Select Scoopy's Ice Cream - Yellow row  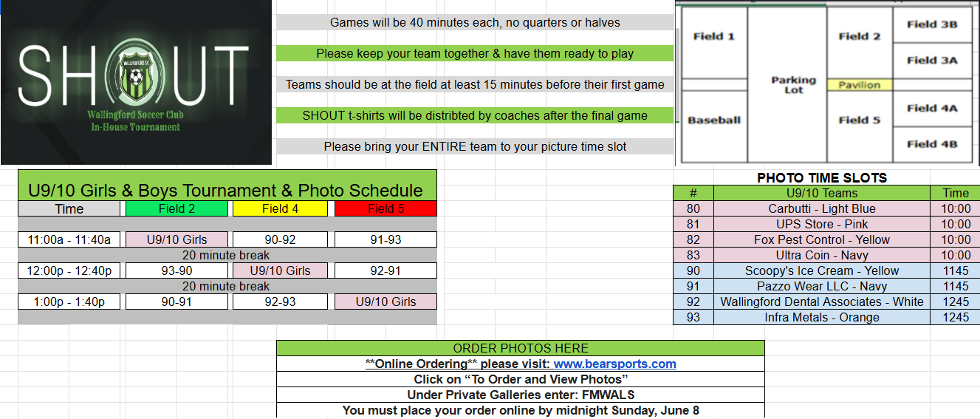pyautogui.click(x=826, y=270)
